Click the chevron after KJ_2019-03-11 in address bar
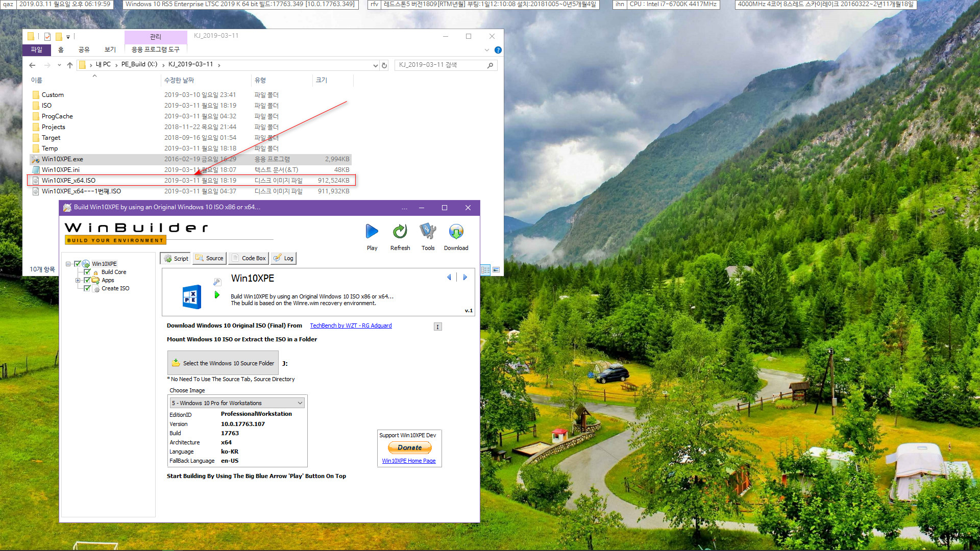The height and width of the screenshot is (551, 980). click(219, 65)
